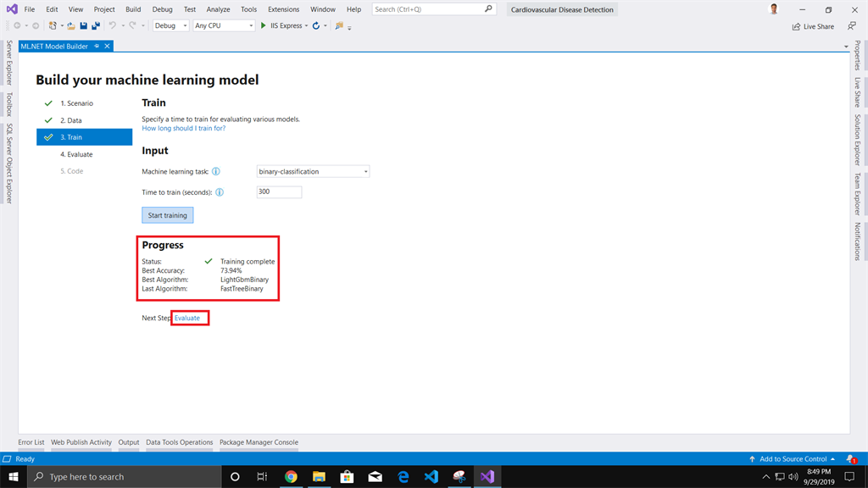This screenshot has width=868, height=488.
Task: Click the Save All icon
Action: pyautogui.click(x=96, y=26)
